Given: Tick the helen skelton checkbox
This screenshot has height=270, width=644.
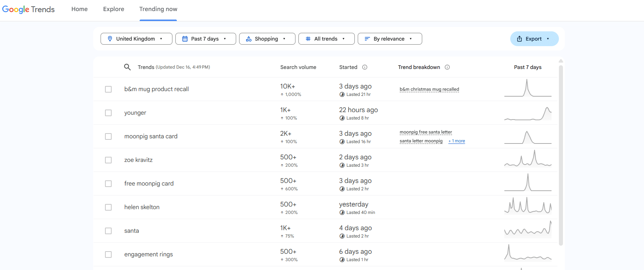Looking at the screenshot, I should (x=108, y=207).
